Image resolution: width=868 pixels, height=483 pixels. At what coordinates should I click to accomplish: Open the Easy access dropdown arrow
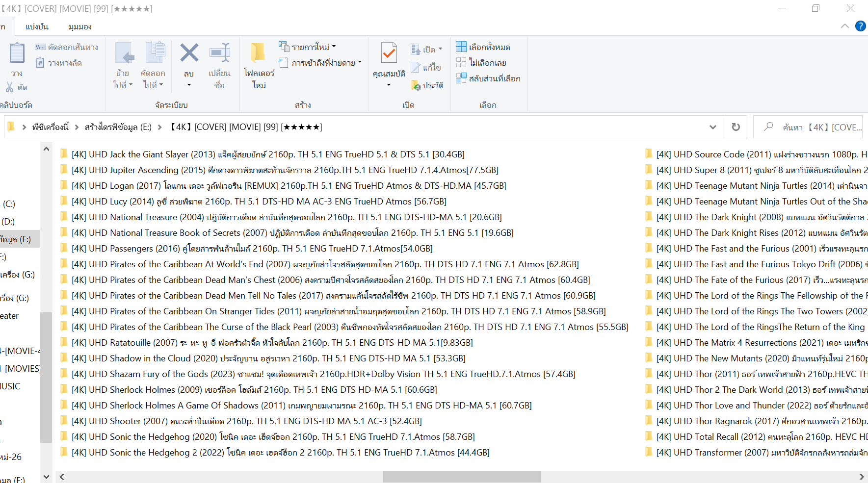point(360,62)
